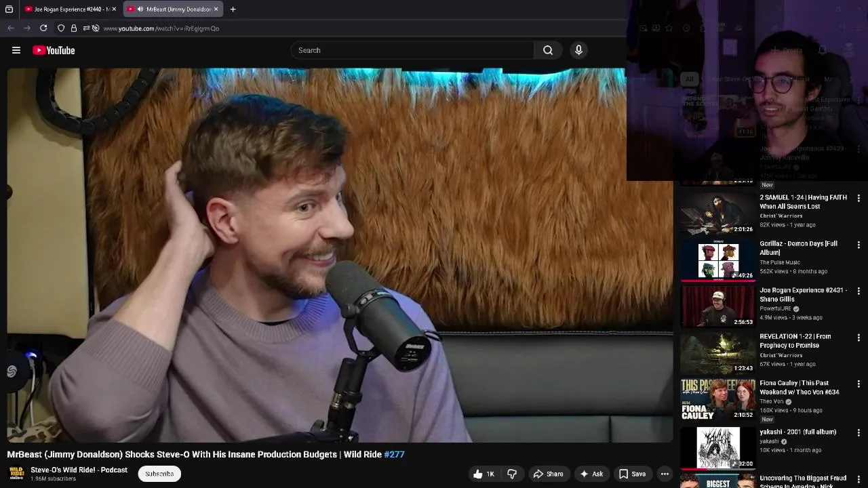Click the browser address bar URL
The height and width of the screenshot is (488, 868).
pyautogui.click(x=161, y=28)
